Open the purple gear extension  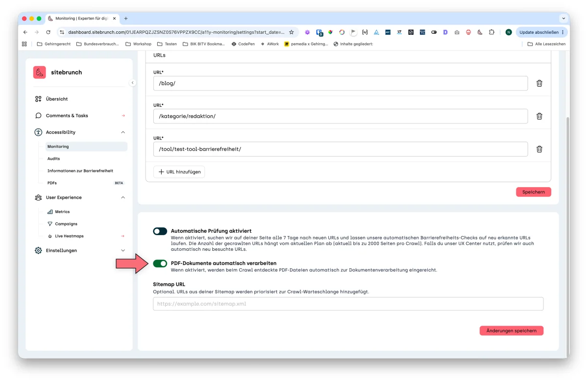(x=307, y=32)
